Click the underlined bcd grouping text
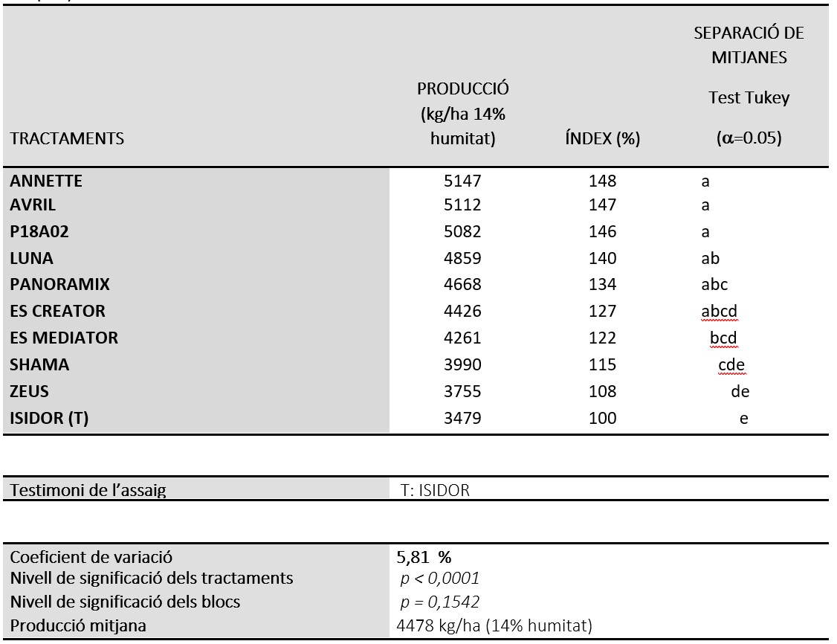The height and width of the screenshot is (644, 837). pyautogui.click(x=723, y=338)
